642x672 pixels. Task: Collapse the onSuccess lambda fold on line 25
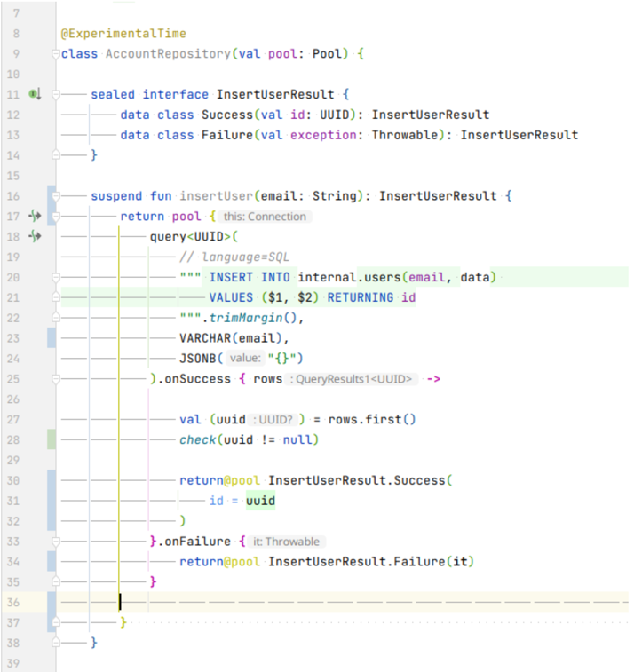(x=56, y=378)
